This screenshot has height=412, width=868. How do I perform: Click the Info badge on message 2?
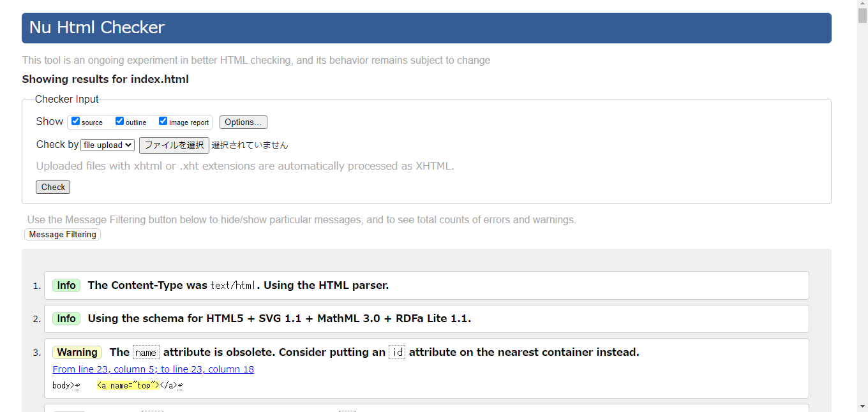point(66,318)
